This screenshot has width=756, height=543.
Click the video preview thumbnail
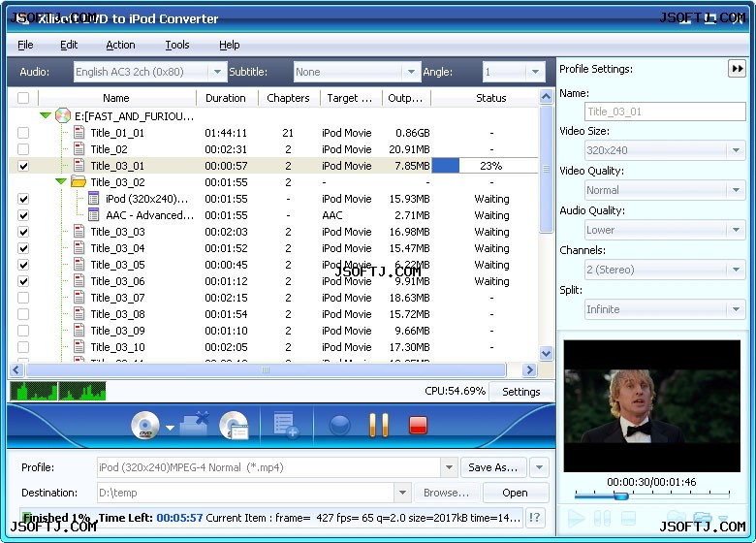point(652,406)
